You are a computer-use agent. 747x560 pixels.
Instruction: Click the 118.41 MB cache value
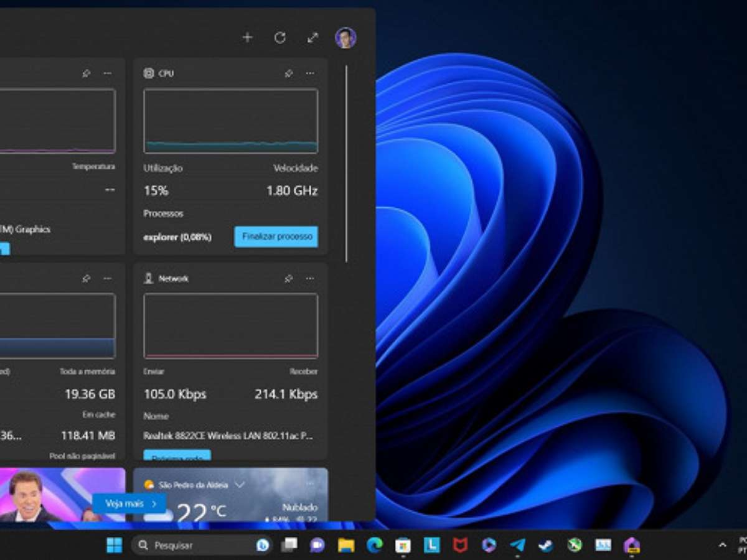point(88,436)
